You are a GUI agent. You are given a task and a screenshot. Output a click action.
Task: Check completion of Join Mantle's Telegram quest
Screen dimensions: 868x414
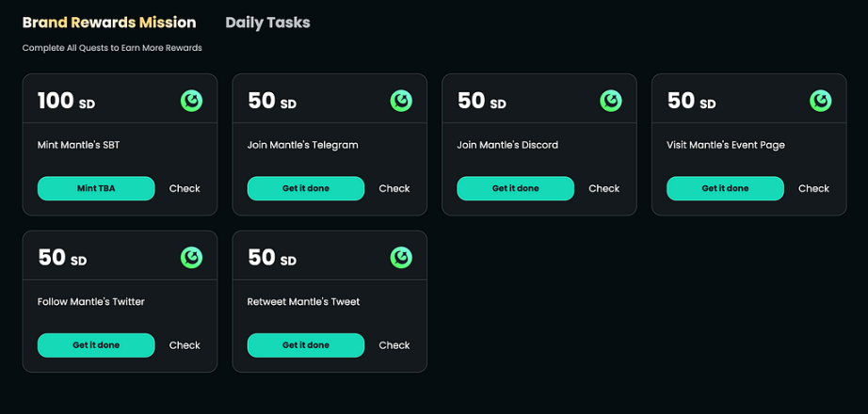coord(394,188)
